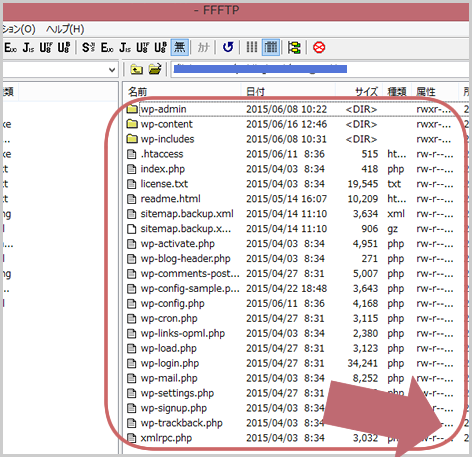Screen dimensions: 472x457
Task: Switch to details view icon
Action: 271,48
